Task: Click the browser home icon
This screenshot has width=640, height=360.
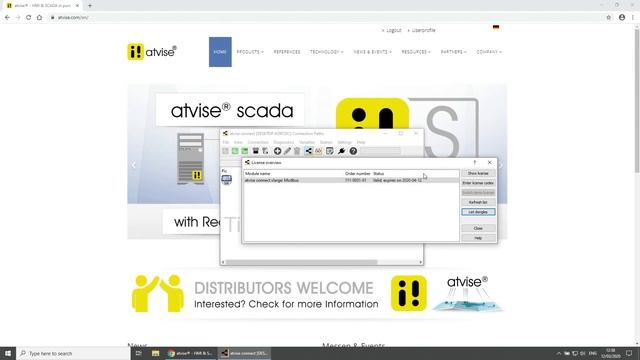Action: [39, 18]
